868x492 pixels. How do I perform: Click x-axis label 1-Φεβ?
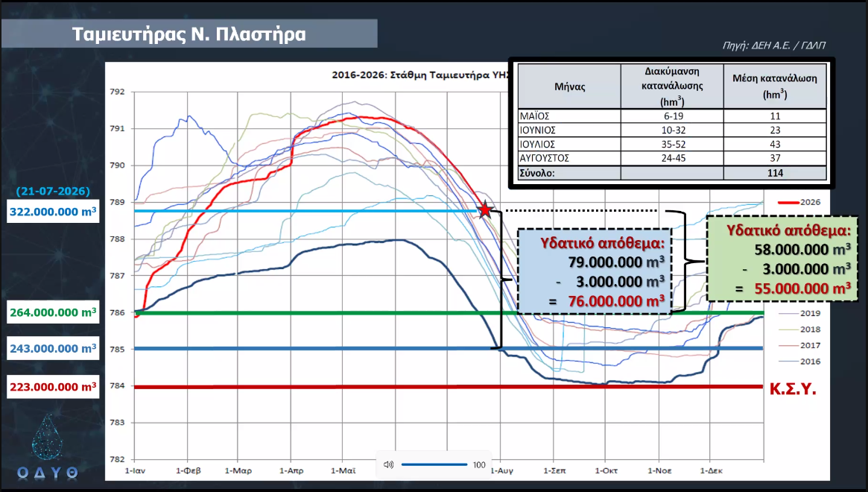coord(189,470)
